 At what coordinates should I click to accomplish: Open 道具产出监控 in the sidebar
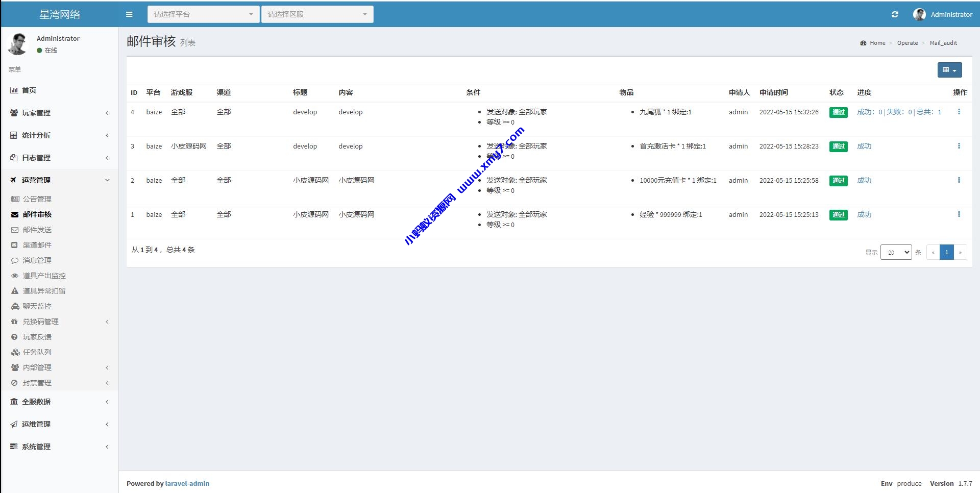(44, 276)
